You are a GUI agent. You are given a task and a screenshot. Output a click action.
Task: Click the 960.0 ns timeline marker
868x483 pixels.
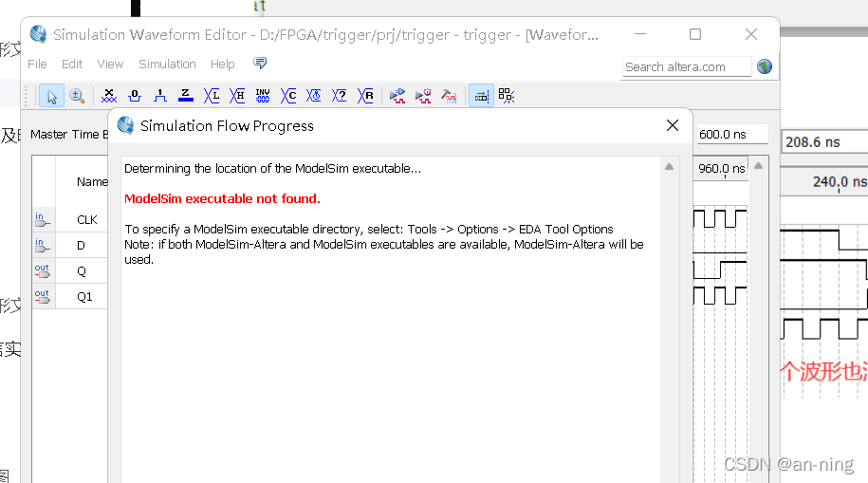pyautogui.click(x=722, y=168)
